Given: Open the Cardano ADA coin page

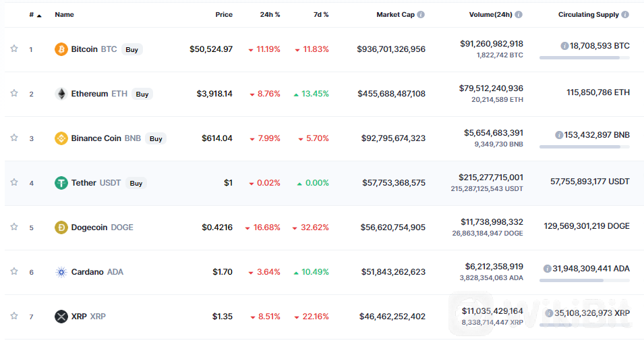Looking at the screenshot, I should (x=97, y=271).
